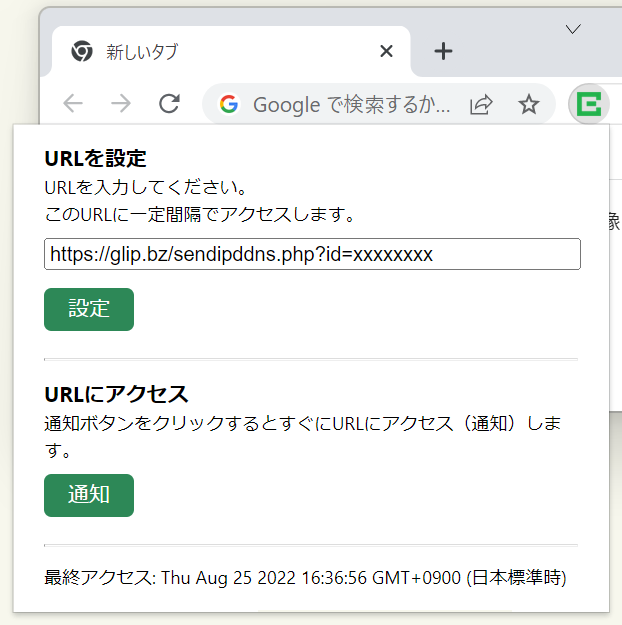The width and height of the screenshot is (622, 625).
Task: Click the このURLに一定間隔でアクセスします description
Action: coord(200,215)
